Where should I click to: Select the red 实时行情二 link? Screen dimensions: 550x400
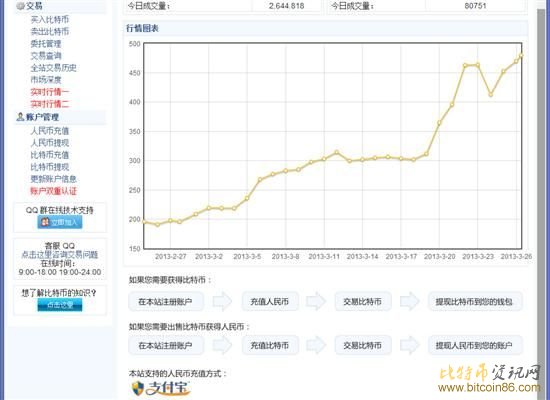49,104
